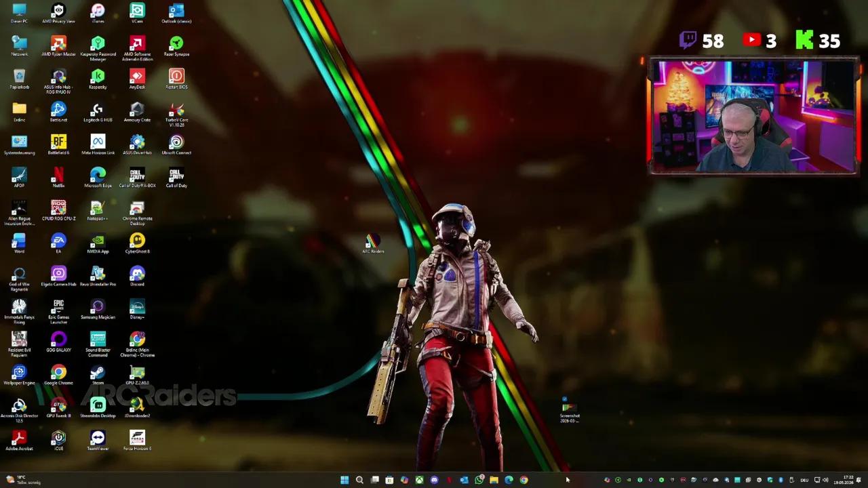Select the Adobe Acrobat desktop icon

(x=19, y=441)
